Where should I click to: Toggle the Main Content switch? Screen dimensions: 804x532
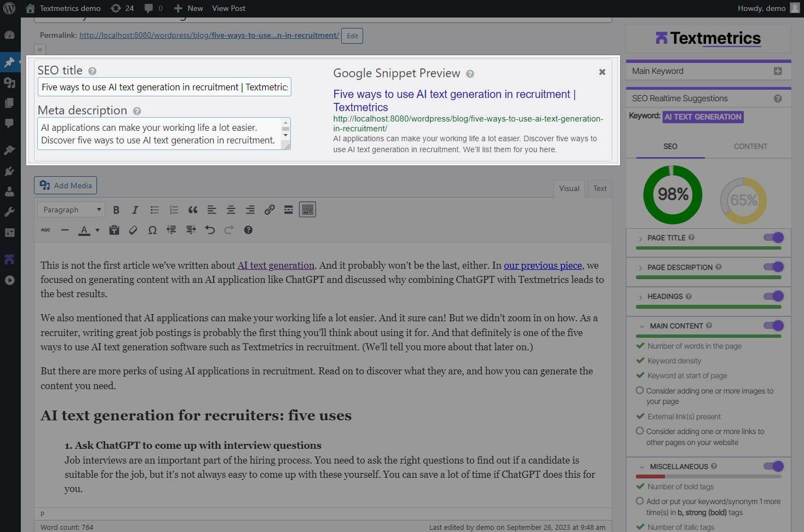click(x=773, y=326)
